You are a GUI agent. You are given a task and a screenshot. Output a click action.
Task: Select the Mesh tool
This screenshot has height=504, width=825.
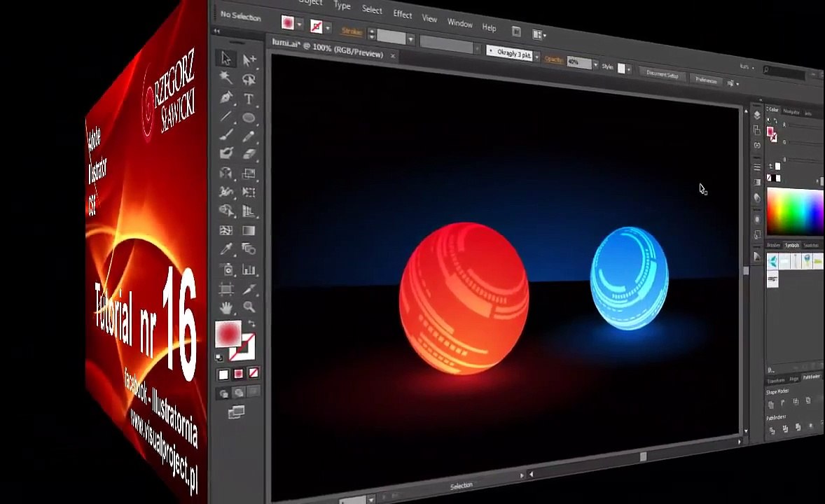(226, 230)
